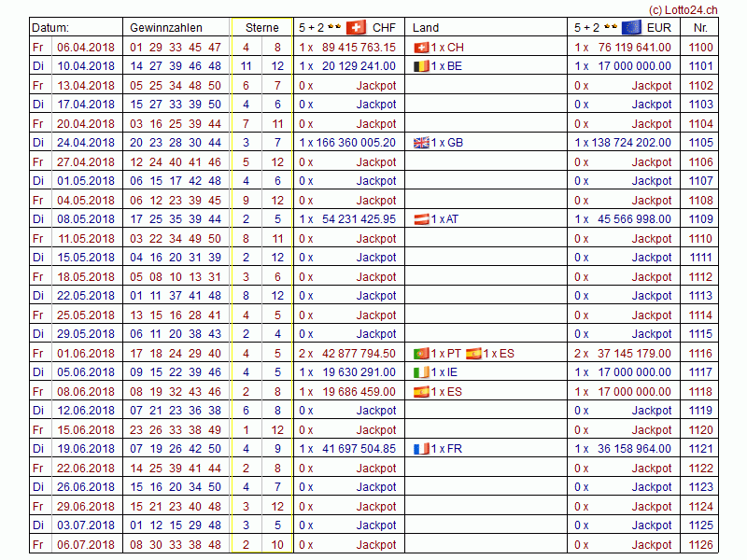Image resolution: width=747 pixels, height=560 pixels.
Task: Click the Gewinnzahlen column header
Action: [165, 28]
